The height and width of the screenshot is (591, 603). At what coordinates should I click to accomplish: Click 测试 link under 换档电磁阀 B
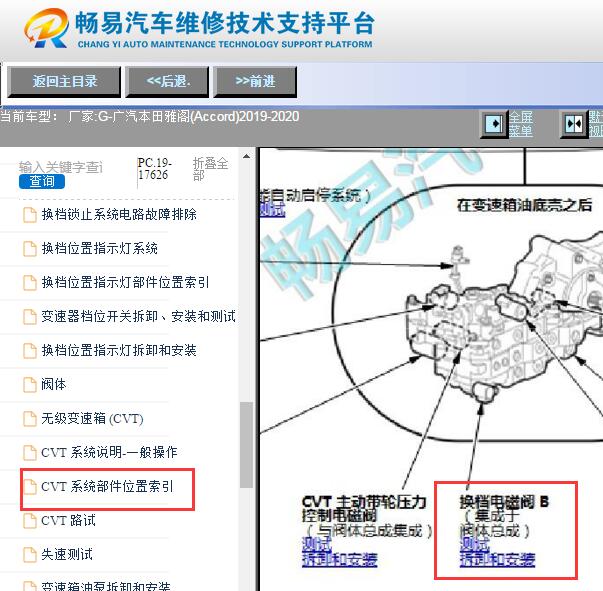point(475,544)
